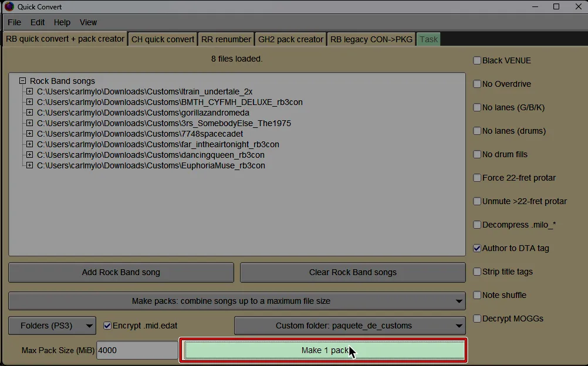Expand the EuphoriaMuse_rb3con entry
The width and height of the screenshot is (588, 366).
click(x=29, y=165)
